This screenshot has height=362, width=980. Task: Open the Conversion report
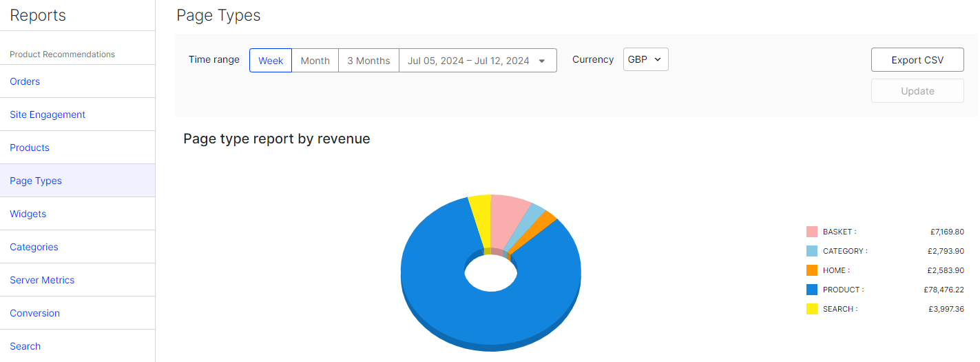(35, 313)
